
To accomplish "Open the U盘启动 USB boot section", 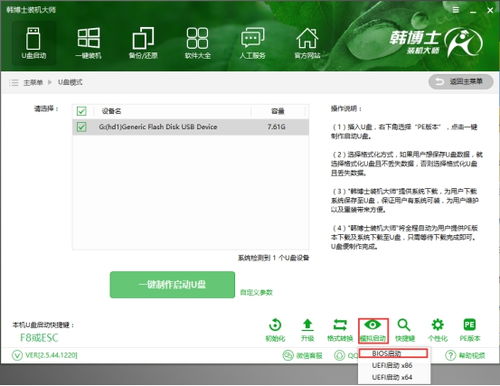I will point(33,43).
